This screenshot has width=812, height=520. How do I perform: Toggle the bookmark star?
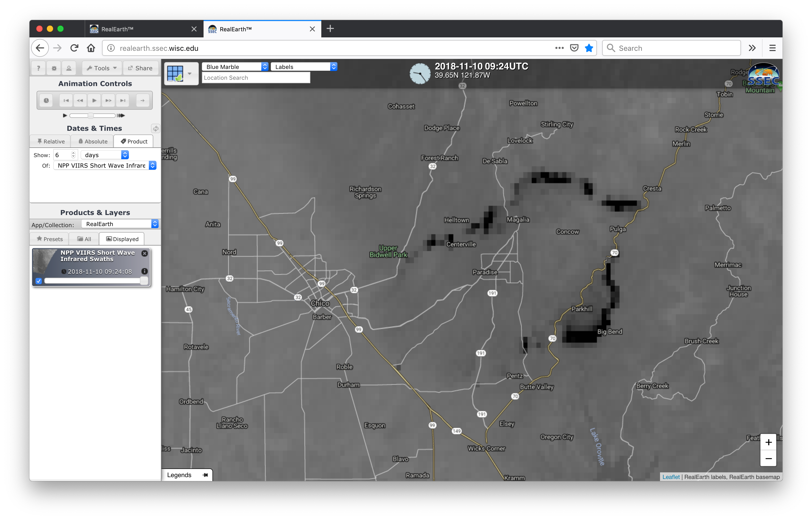[x=589, y=48]
